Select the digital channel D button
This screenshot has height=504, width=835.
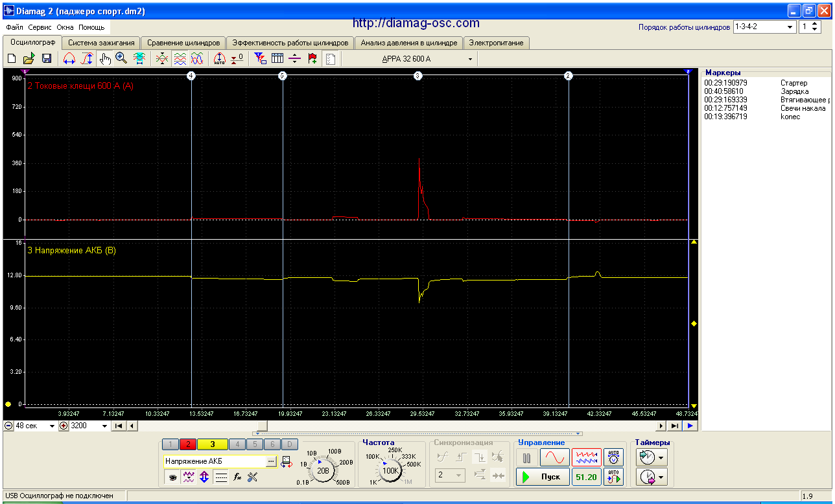tap(291, 444)
